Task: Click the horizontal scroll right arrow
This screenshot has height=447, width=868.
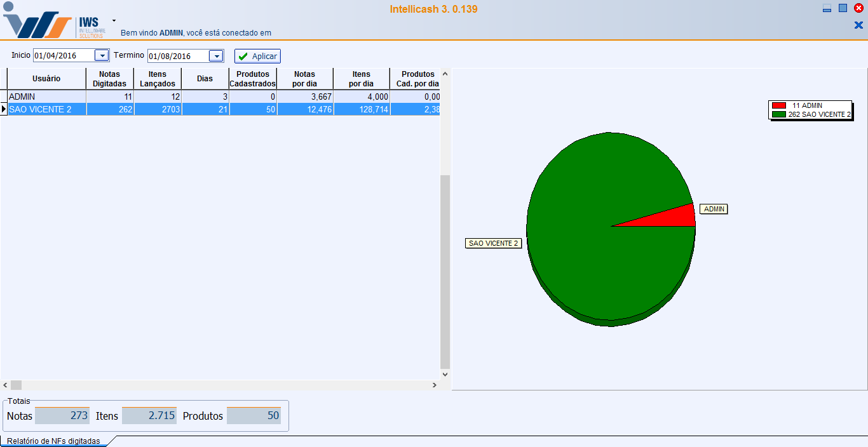Action: pyautogui.click(x=435, y=385)
